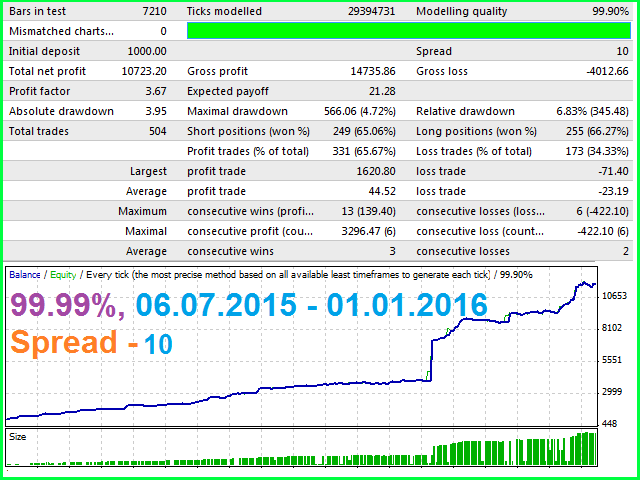Click the Modelling quality 99.90% cell
This screenshot has height=480, width=640.
coord(610,11)
